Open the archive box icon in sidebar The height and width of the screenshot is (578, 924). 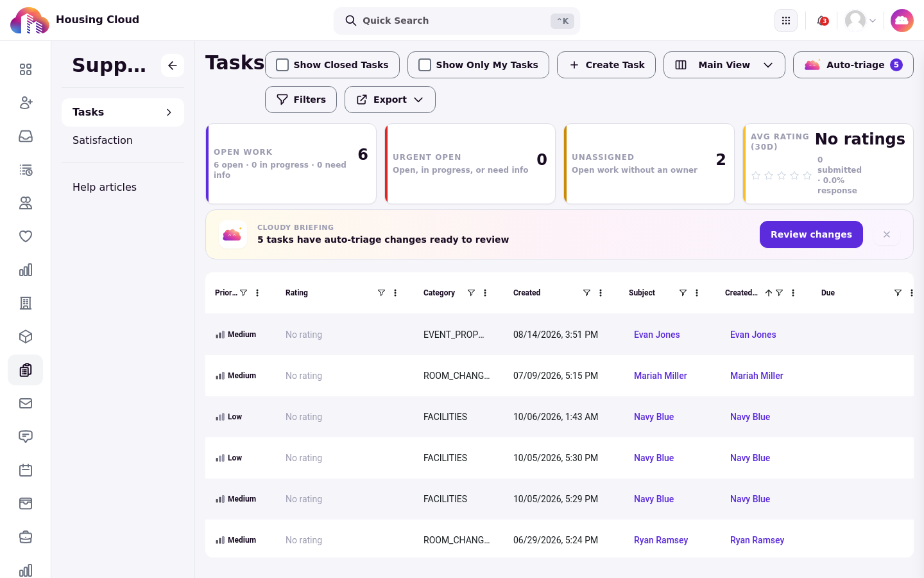(26, 504)
